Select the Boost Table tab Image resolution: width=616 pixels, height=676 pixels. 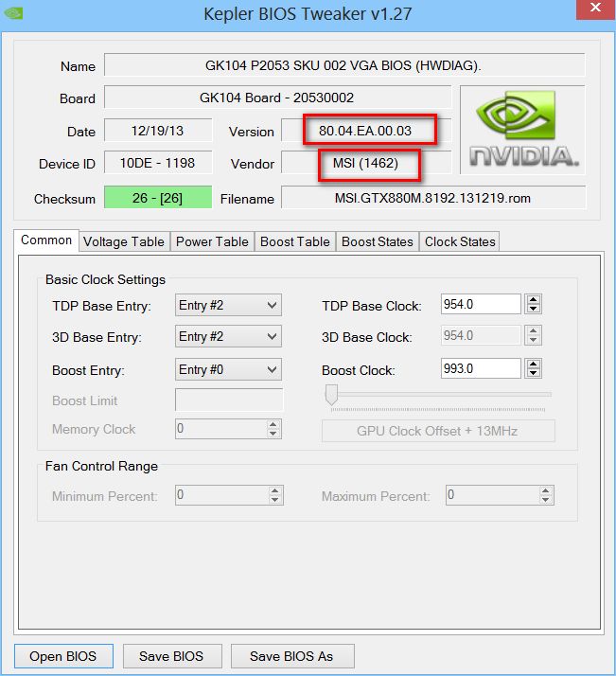pos(294,241)
